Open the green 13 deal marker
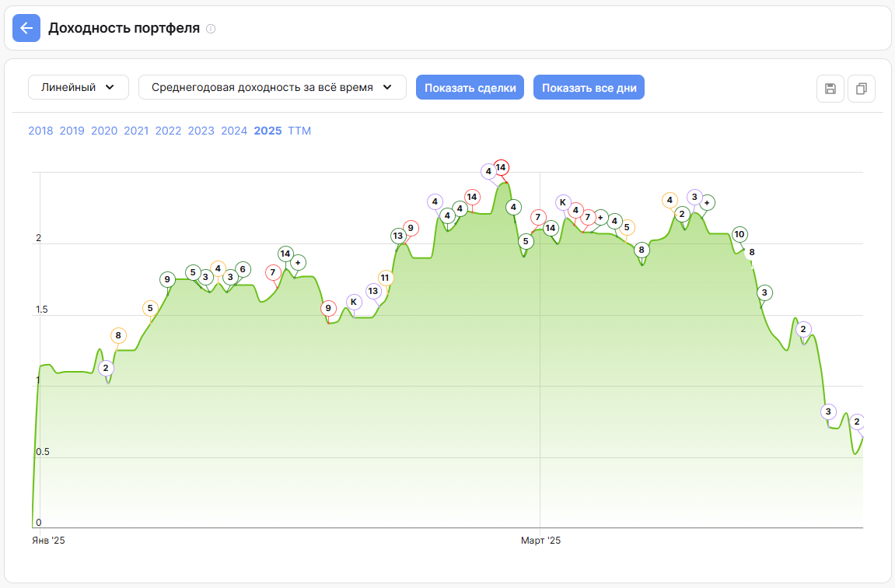This screenshot has width=895, height=588. click(x=398, y=236)
